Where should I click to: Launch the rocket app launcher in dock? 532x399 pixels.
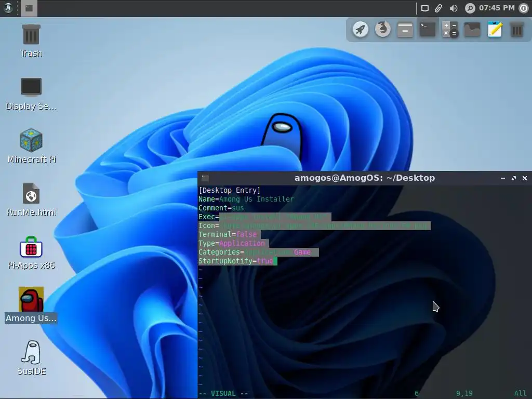pos(361,30)
